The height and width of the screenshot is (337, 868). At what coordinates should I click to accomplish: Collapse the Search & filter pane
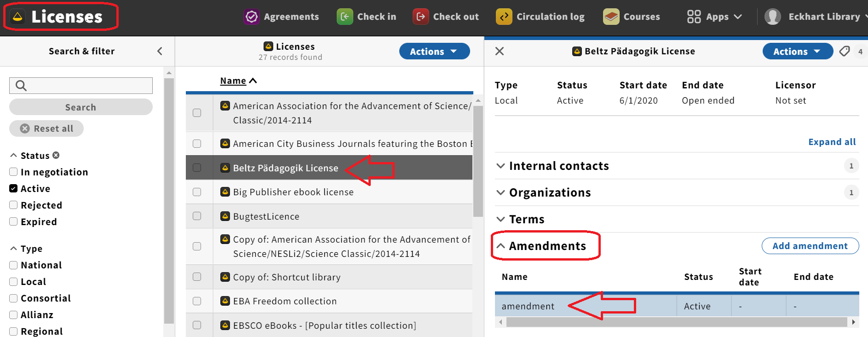[x=160, y=51]
